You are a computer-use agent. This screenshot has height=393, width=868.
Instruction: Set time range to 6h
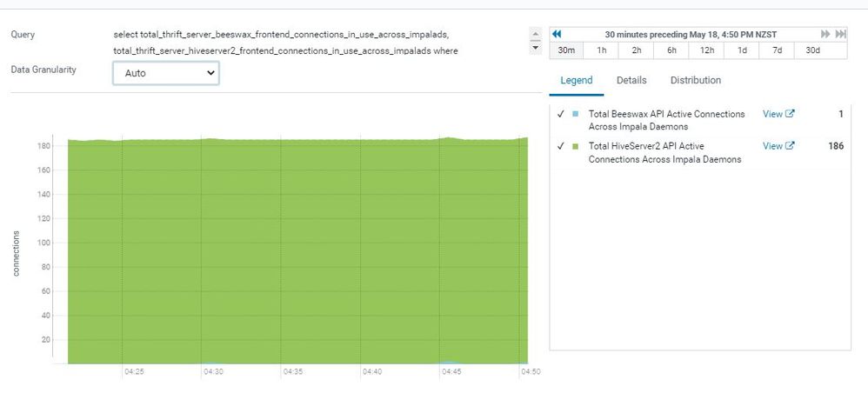click(x=671, y=50)
